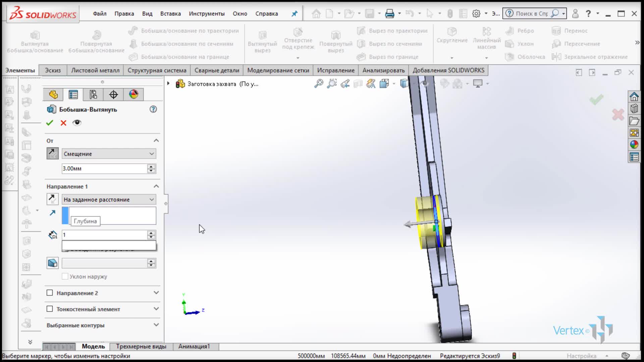Click the Поиск в Справке search box
Screen dimensions: 644x362
click(532, 13)
